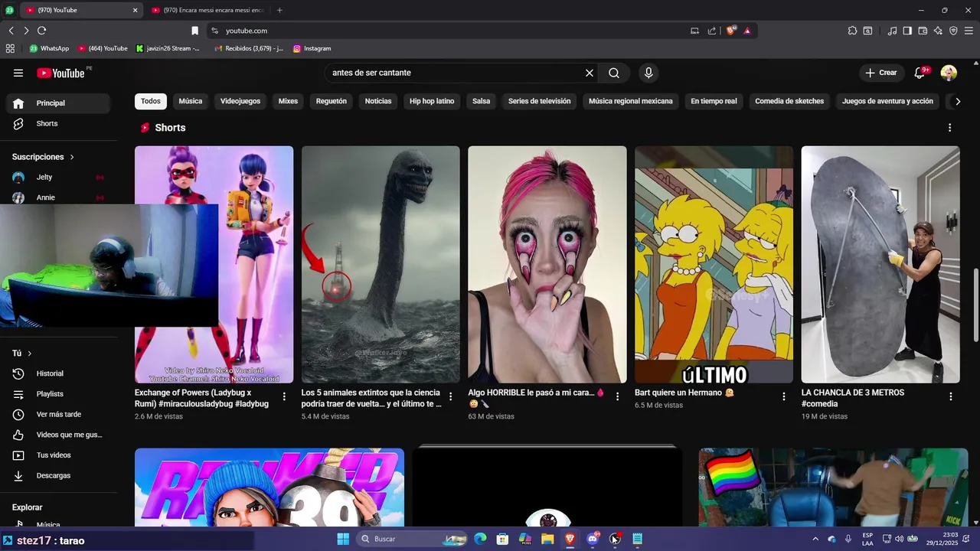Open the pink-hair horrible face short
This screenshot has height=551, width=980.
547,265
